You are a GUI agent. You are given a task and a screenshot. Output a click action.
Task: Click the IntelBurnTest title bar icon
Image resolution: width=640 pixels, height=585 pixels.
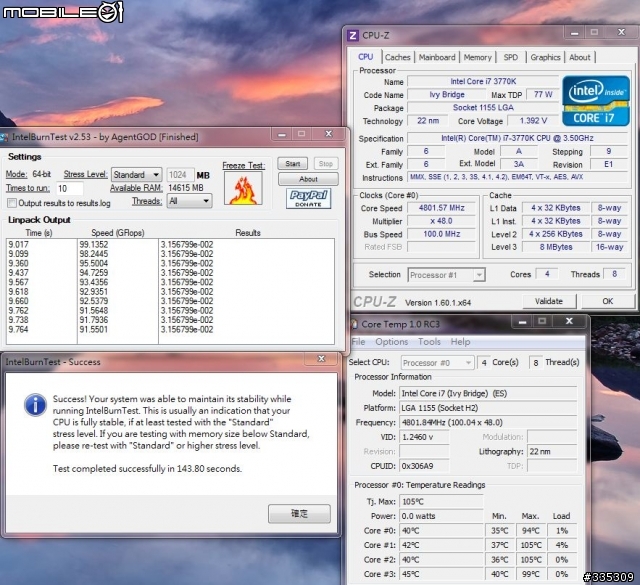4,137
